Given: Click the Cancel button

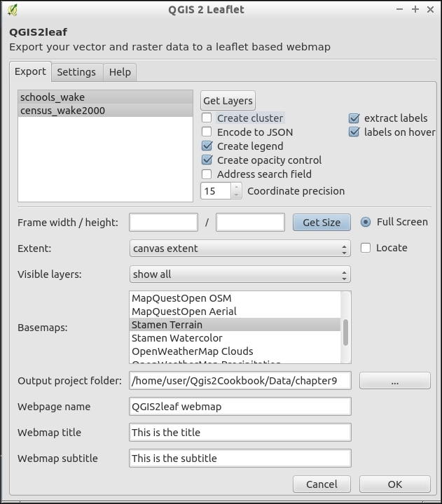Looking at the screenshot, I should click(322, 484).
